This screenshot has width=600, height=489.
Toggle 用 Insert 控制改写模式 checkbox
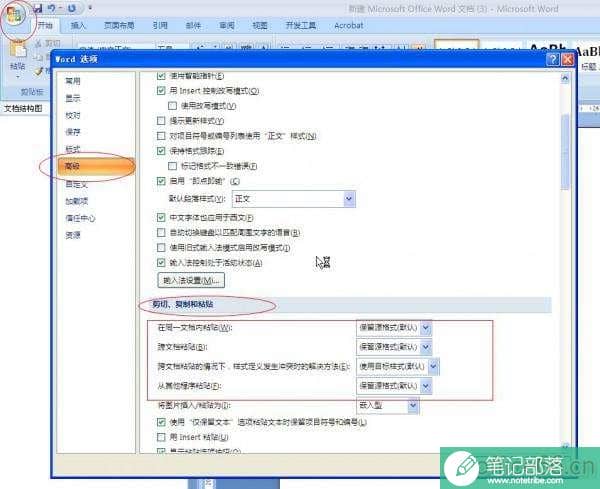pos(161,91)
